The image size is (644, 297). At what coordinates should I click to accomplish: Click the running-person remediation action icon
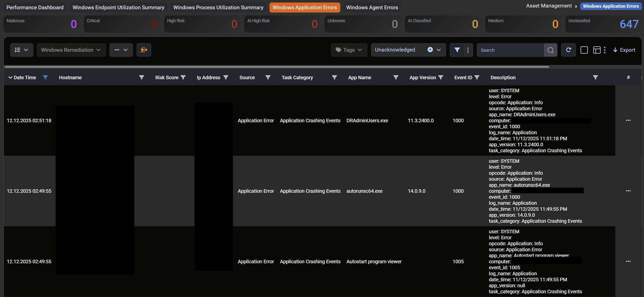[144, 50]
